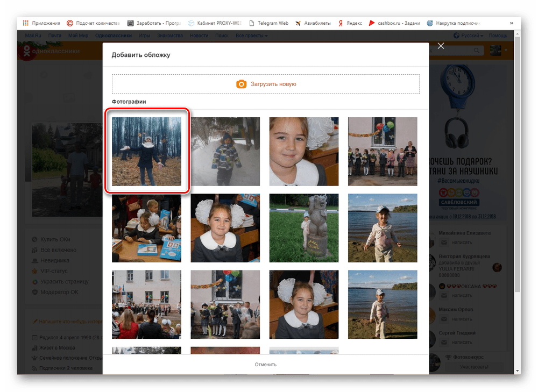The height and width of the screenshot is (392, 538).
Task: Click the Загрузить новую upload button
Action: click(x=266, y=84)
